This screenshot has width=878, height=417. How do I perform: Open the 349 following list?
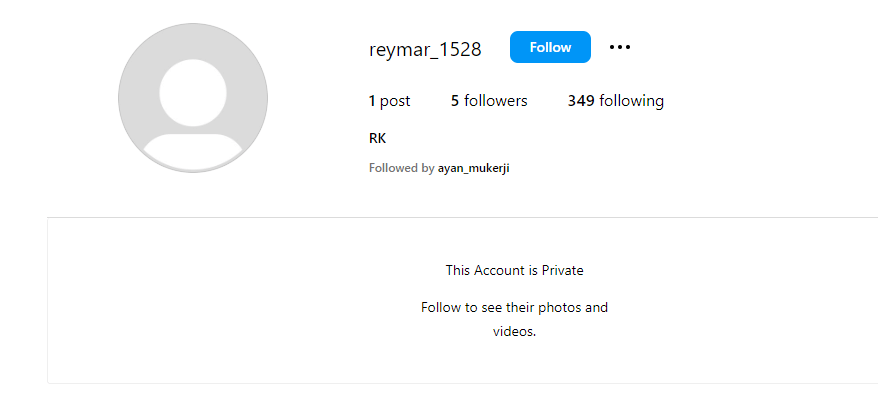pyautogui.click(x=615, y=101)
